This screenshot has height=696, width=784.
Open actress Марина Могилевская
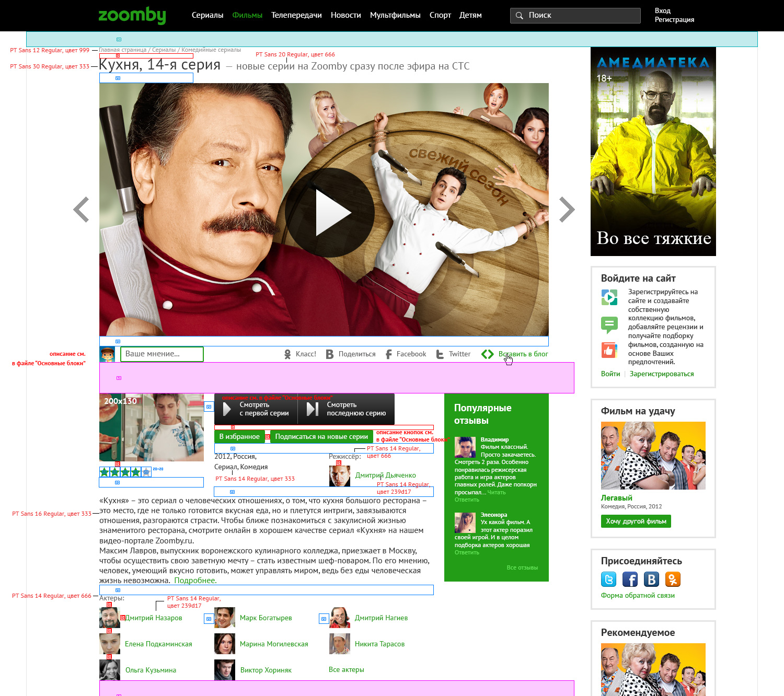pos(274,644)
